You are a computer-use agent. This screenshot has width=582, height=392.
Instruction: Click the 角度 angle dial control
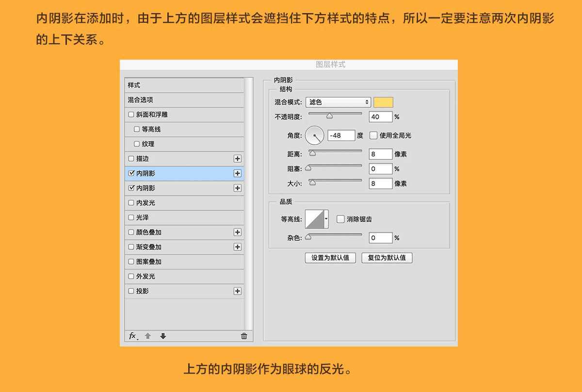pos(315,135)
